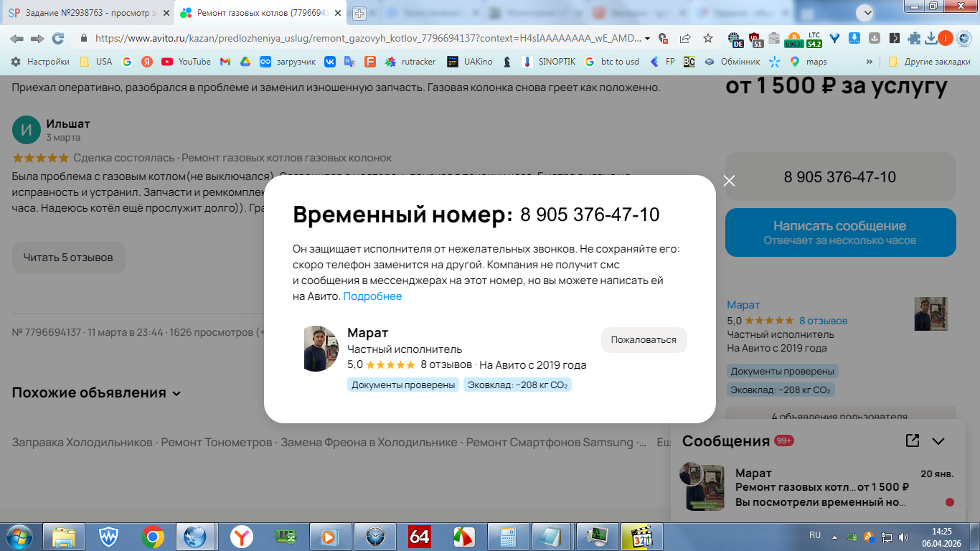The width and height of the screenshot is (980, 551).
Task: Click 'Читать 5 отзывов' button
Action: point(68,258)
